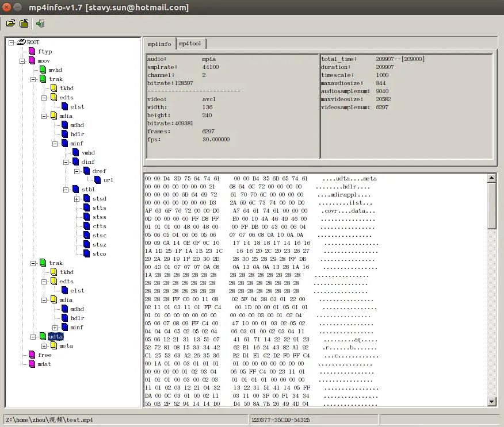Collapse the moov node
The width and height of the screenshot is (504, 427).
pyautogui.click(x=22, y=61)
